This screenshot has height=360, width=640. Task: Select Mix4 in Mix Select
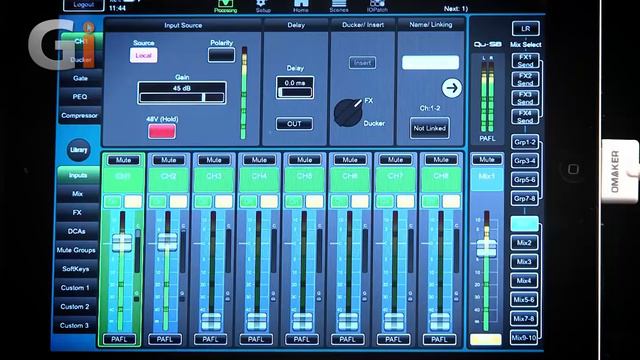click(524, 280)
